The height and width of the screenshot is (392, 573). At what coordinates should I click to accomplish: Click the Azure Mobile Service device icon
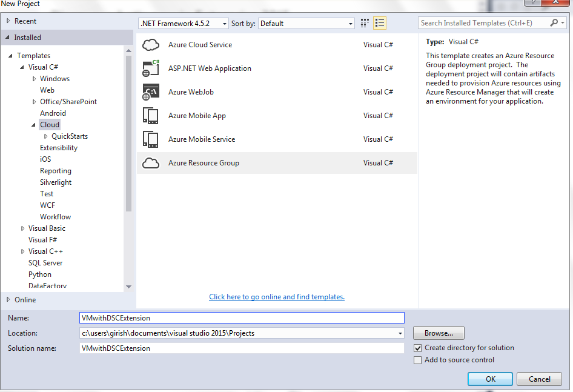151,139
